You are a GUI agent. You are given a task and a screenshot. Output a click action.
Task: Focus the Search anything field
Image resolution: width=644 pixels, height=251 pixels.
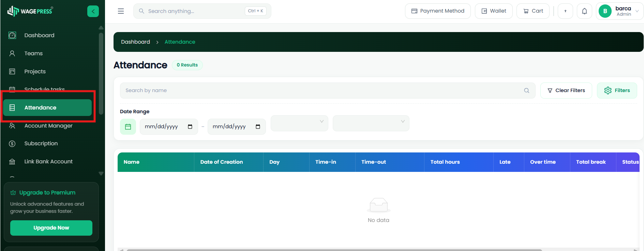(x=202, y=11)
